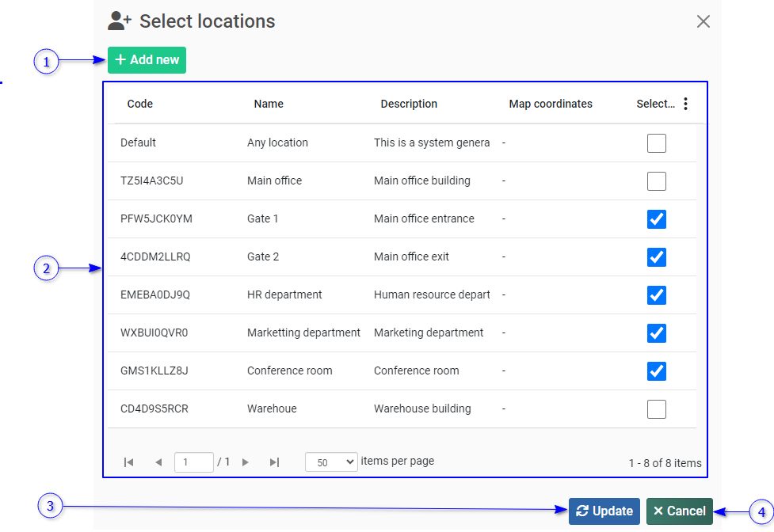Sort by the Name column header
This screenshot has height=532, width=774.
click(x=269, y=104)
